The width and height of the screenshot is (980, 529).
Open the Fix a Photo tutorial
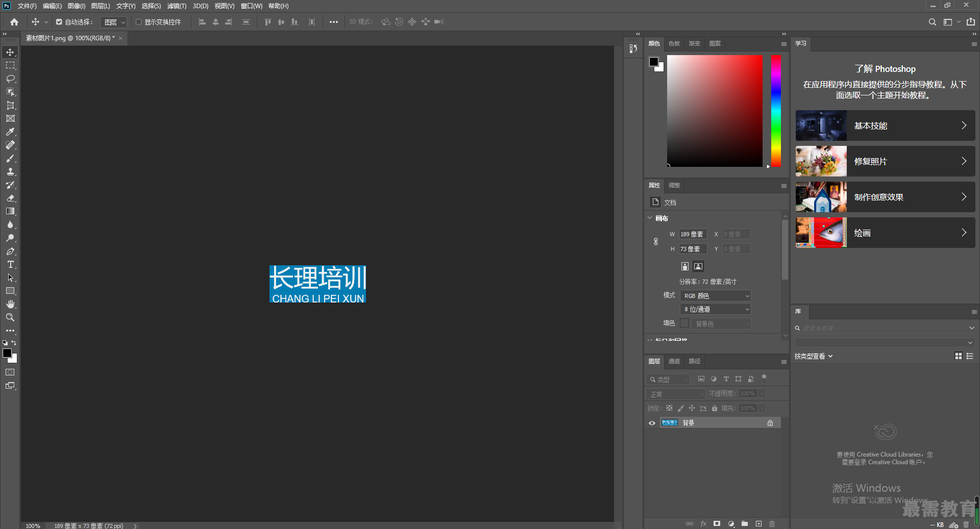click(885, 161)
